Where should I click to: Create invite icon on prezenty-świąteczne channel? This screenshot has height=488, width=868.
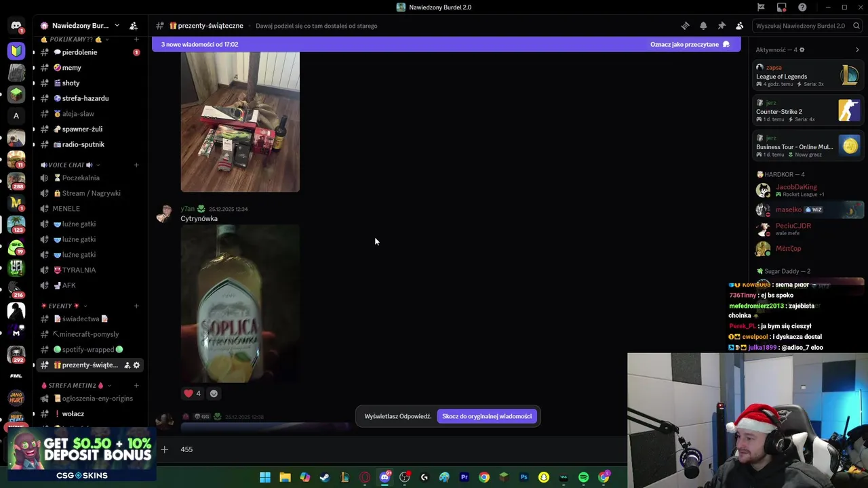[127, 365]
